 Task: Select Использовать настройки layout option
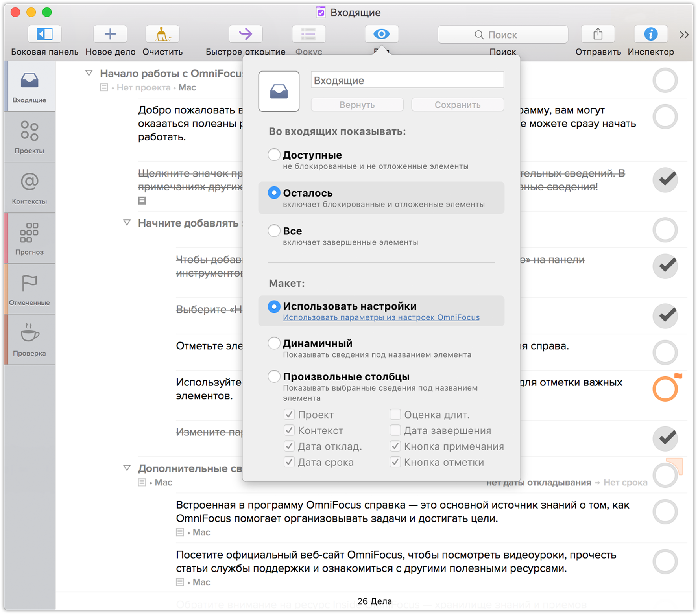tap(274, 306)
